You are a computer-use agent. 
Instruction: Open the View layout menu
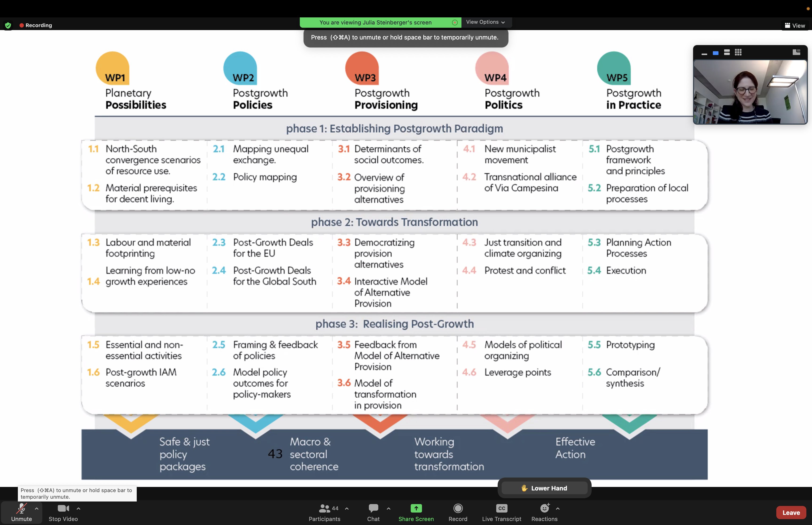tap(795, 26)
